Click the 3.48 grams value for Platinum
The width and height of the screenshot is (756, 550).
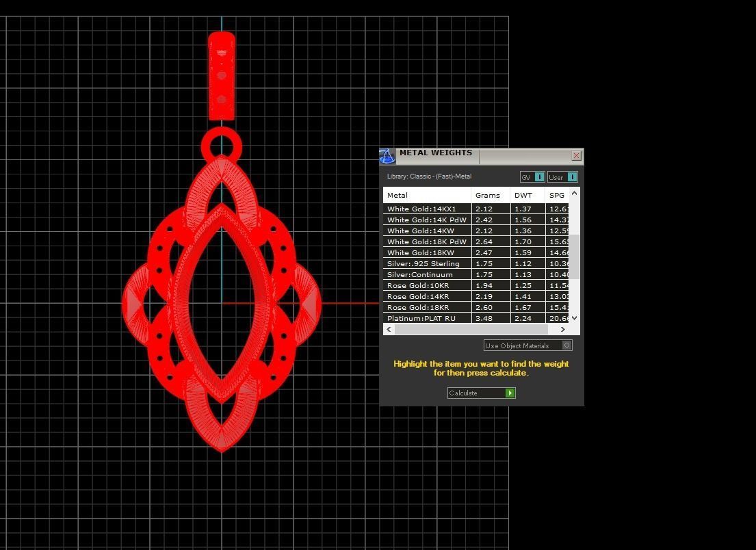tap(484, 319)
